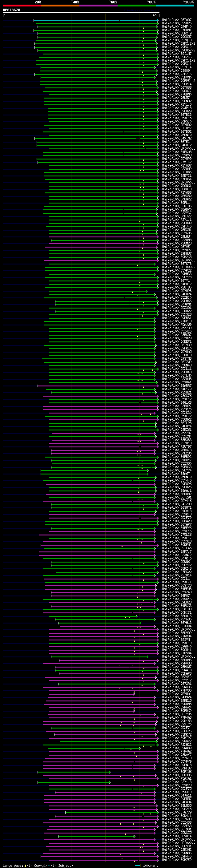Viewport: 197px width, 868px height.
Task: Select hit UniRef100_A9NWB0
Action: [x=176, y=748]
